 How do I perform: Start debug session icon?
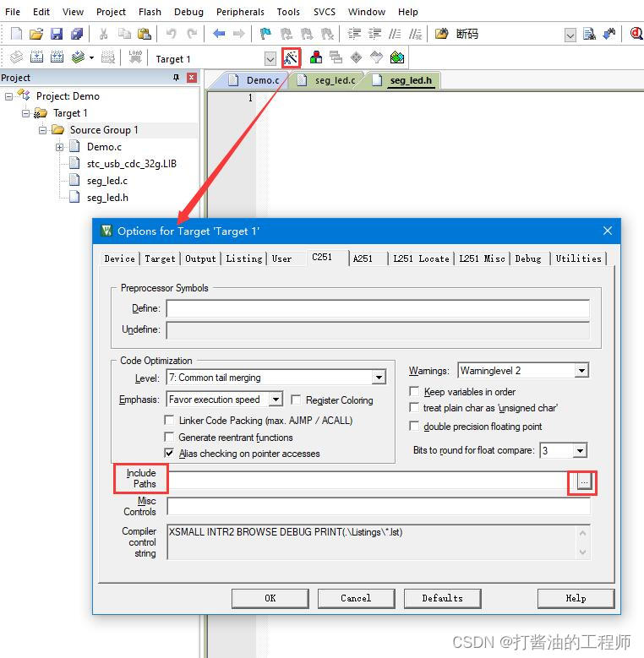point(636,34)
